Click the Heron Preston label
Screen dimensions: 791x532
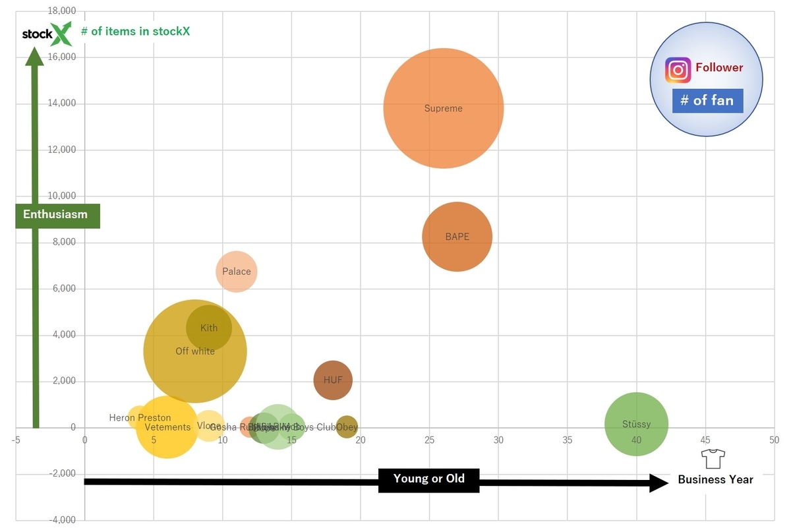click(x=140, y=418)
